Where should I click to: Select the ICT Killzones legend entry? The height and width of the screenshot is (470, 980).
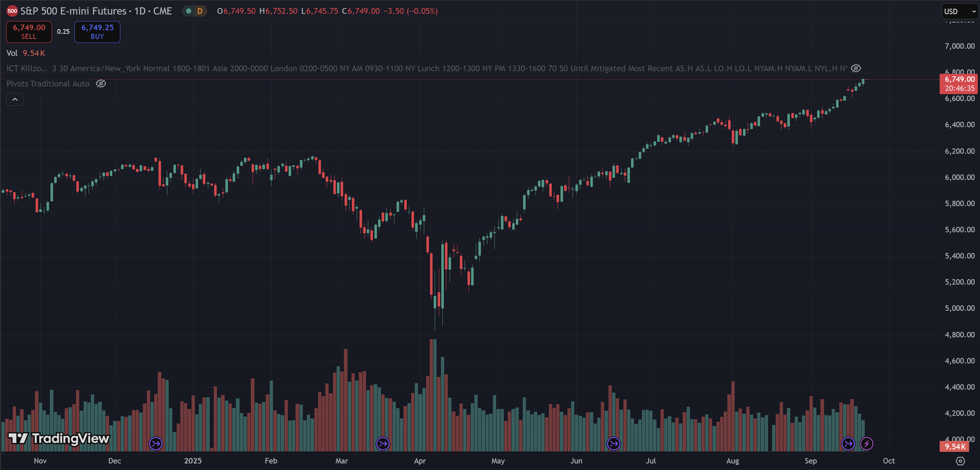coord(27,68)
